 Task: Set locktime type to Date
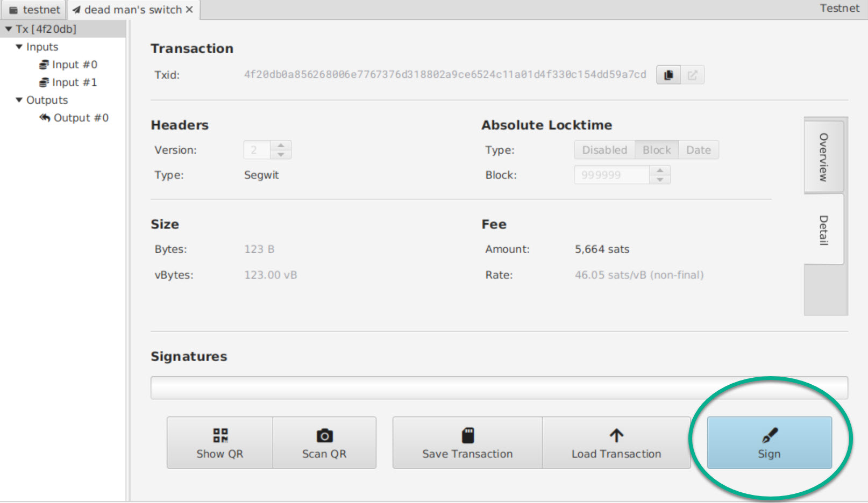pyautogui.click(x=698, y=150)
